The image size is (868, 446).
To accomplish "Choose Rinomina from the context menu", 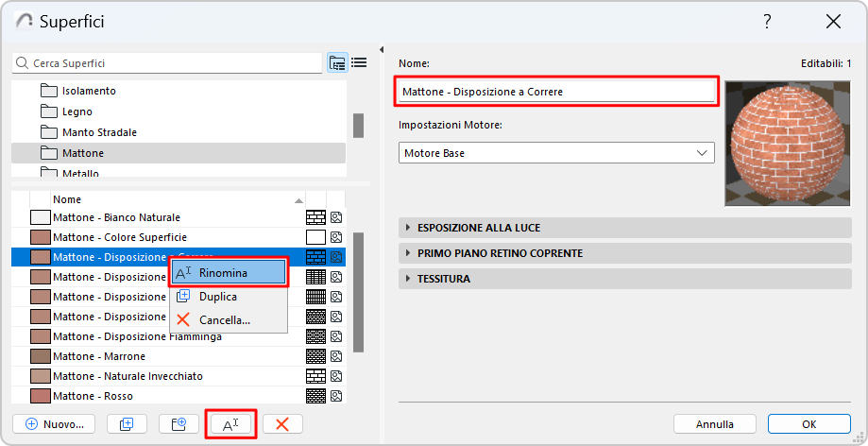I will click(x=223, y=273).
